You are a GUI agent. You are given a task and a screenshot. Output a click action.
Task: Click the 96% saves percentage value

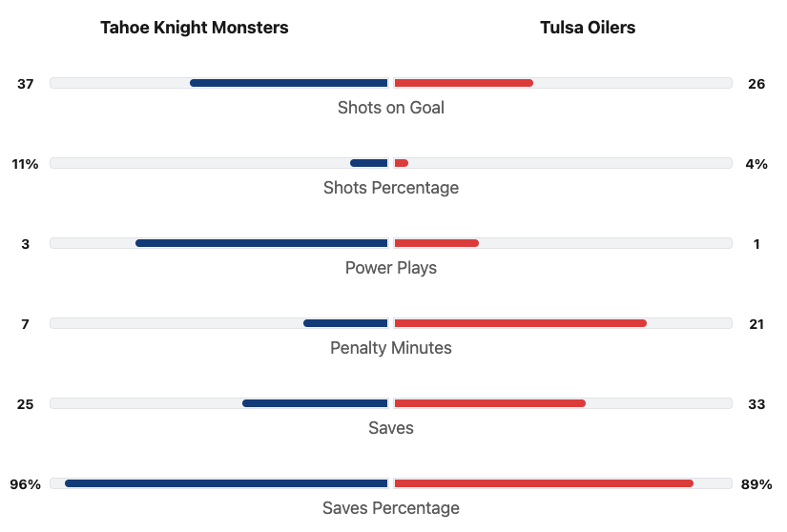coord(26,484)
